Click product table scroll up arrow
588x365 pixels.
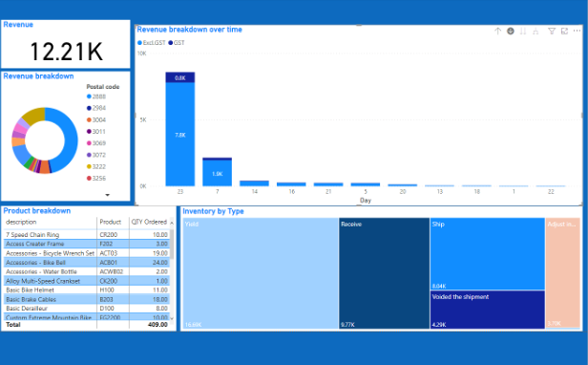pyautogui.click(x=172, y=223)
